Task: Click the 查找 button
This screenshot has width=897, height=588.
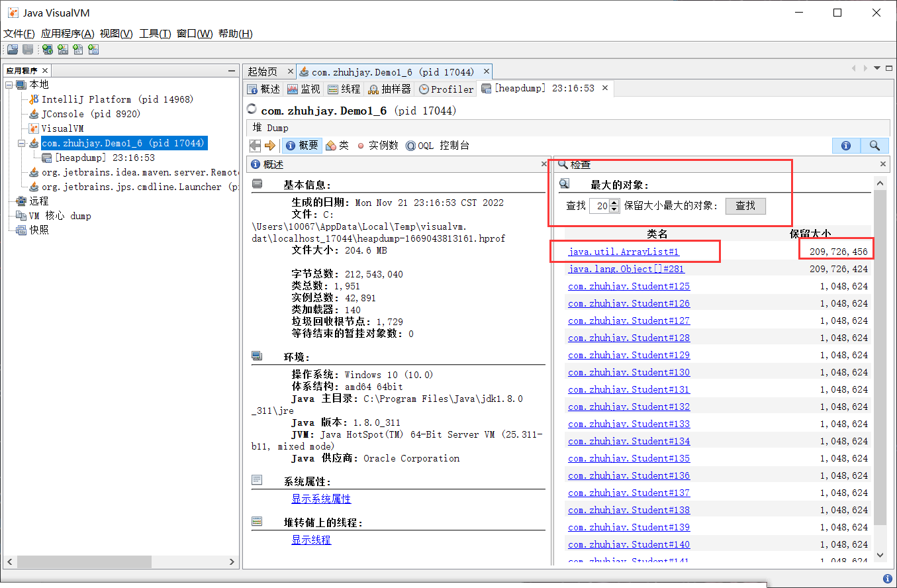Action: pyautogui.click(x=745, y=206)
